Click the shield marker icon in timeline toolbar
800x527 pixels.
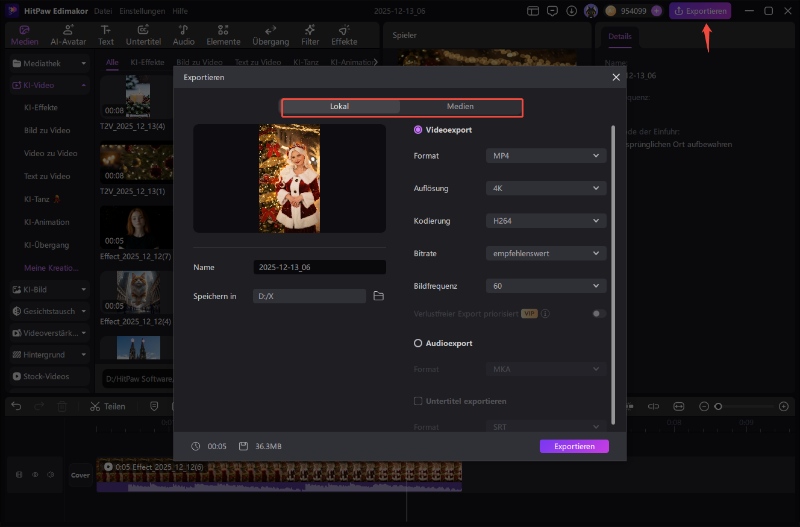point(154,406)
